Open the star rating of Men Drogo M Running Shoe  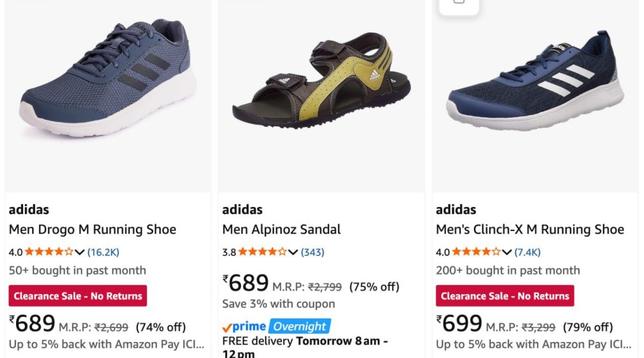[49, 252]
